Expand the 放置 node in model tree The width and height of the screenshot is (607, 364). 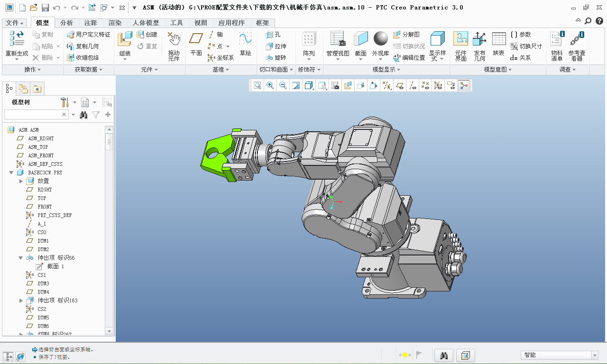pyautogui.click(x=21, y=181)
